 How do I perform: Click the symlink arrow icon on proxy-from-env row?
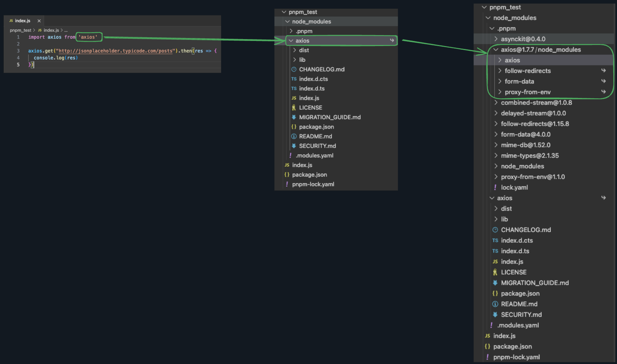[x=603, y=92]
